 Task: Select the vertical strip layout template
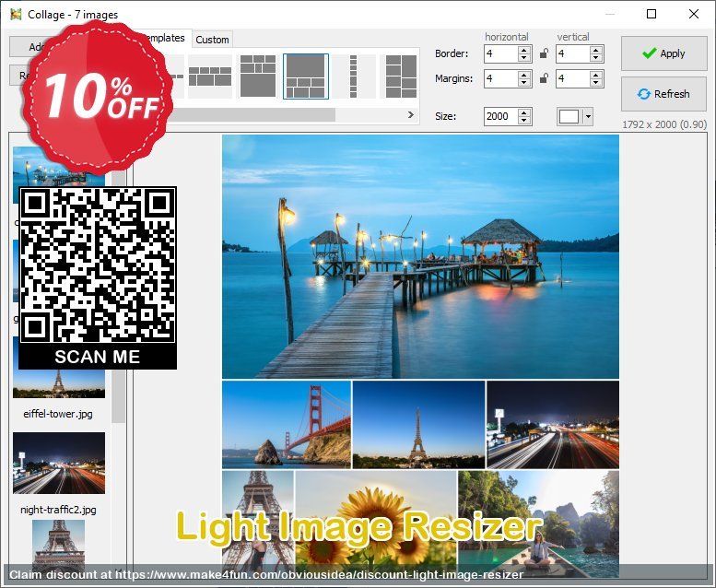(x=353, y=76)
